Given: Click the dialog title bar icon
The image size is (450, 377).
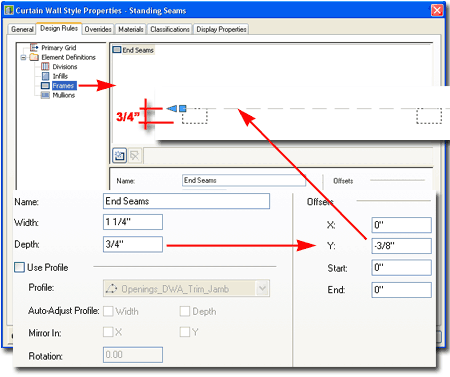Looking at the screenshot, I should [9, 10].
